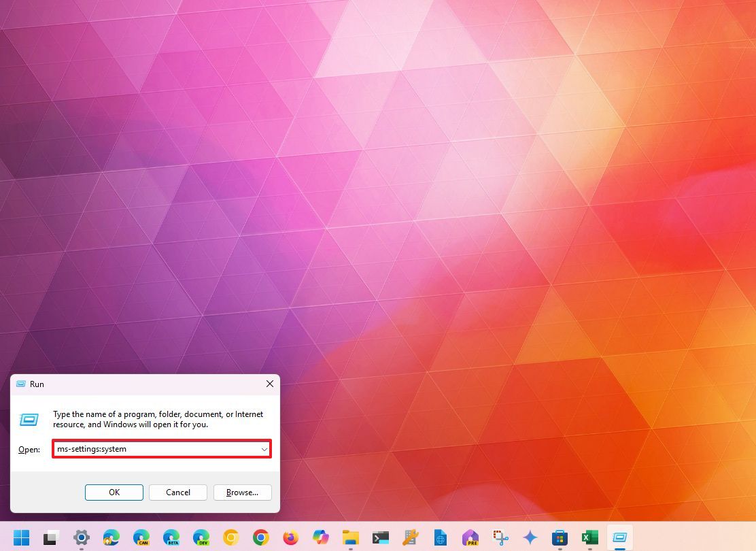Launch Microsoft Edge

[111, 537]
